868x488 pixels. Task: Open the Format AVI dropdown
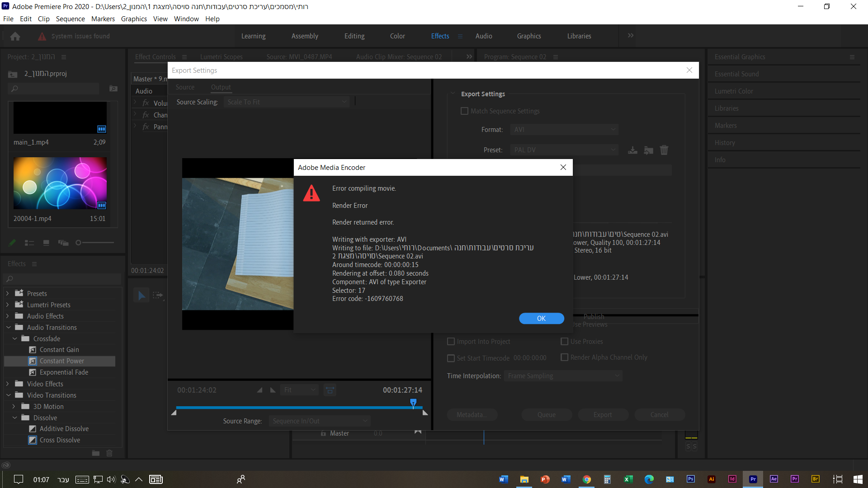click(564, 130)
